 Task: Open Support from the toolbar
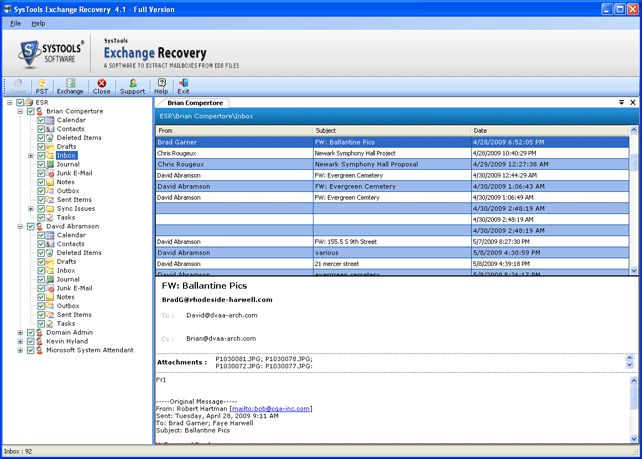132,86
